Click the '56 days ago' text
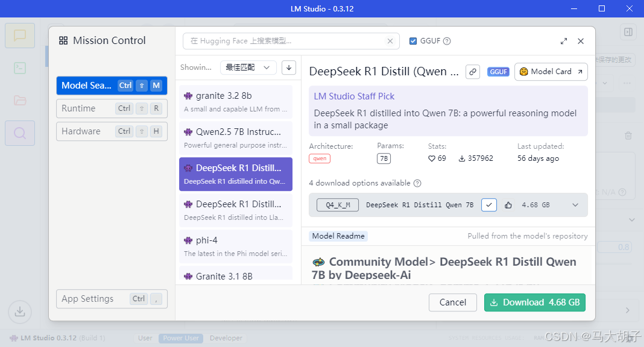 538,158
